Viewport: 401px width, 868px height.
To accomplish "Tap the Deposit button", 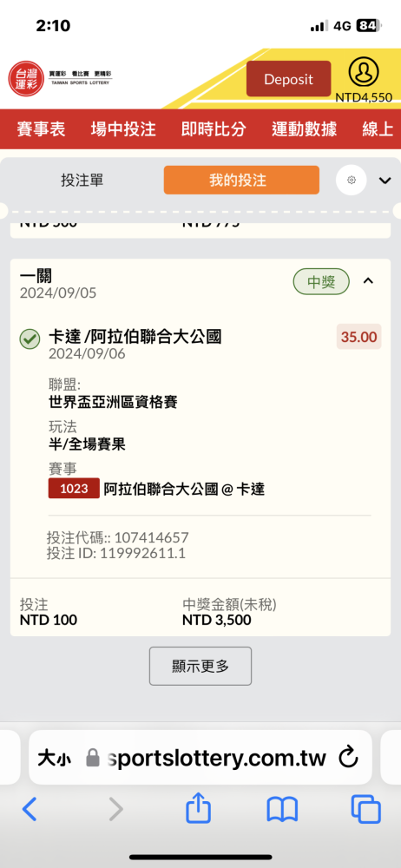I will (x=288, y=79).
